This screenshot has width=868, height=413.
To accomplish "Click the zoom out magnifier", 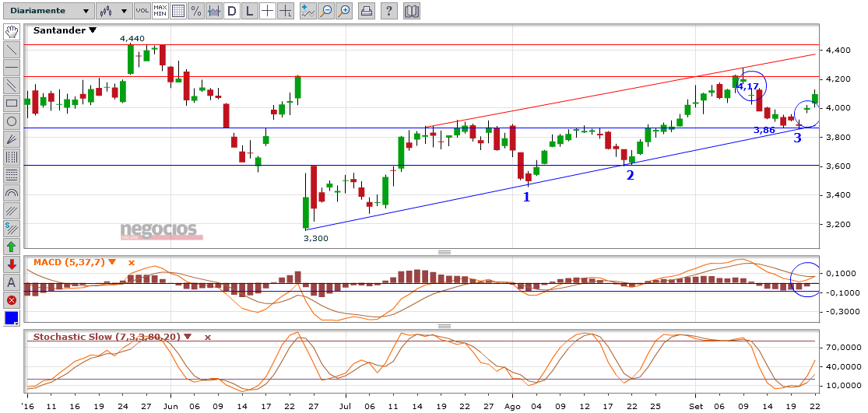I will pyautogui.click(x=326, y=11).
